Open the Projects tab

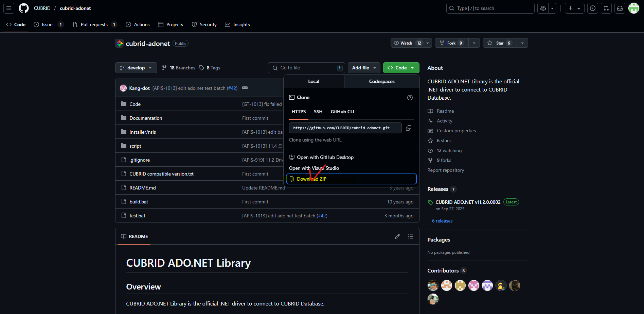(x=171, y=24)
